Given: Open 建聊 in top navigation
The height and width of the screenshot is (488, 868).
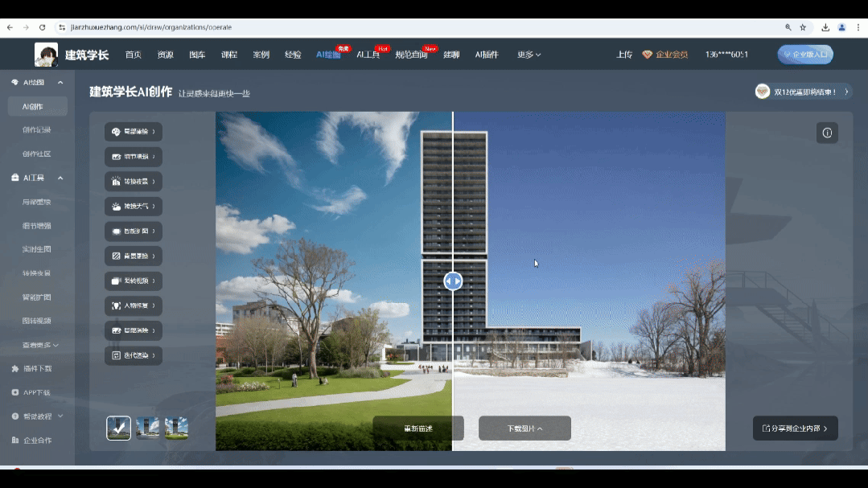Looking at the screenshot, I should click(451, 54).
